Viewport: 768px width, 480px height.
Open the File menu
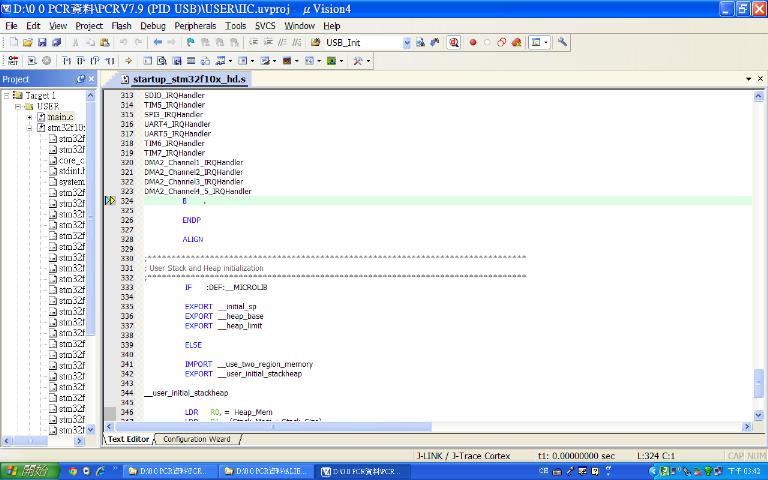(11, 26)
